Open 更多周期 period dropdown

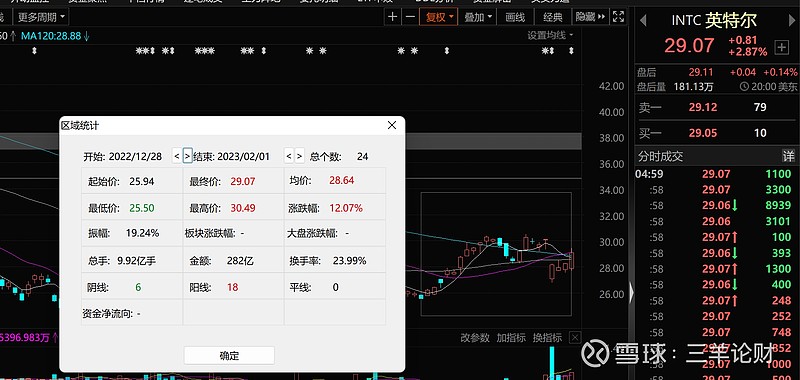tap(41, 17)
